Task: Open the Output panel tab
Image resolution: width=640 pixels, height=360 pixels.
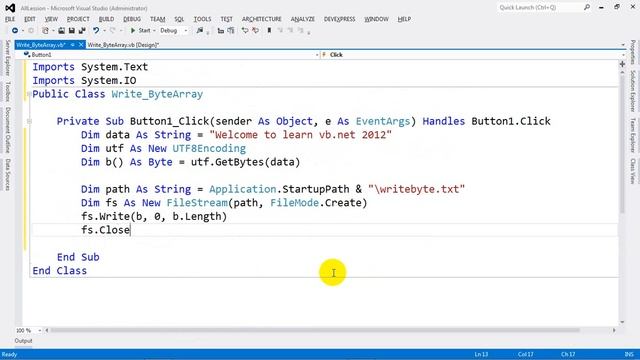Action: [23, 341]
